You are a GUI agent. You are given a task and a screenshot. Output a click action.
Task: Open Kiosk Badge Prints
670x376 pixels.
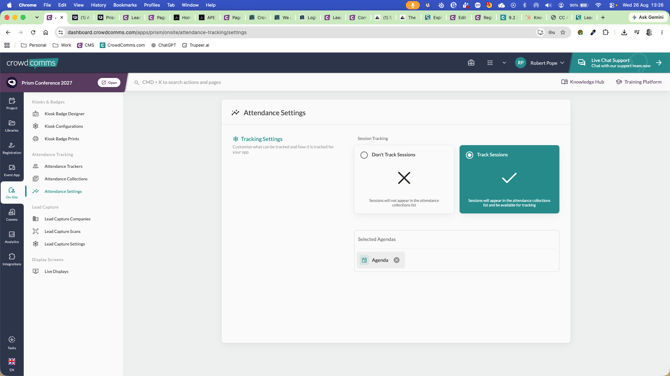tap(62, 138)
